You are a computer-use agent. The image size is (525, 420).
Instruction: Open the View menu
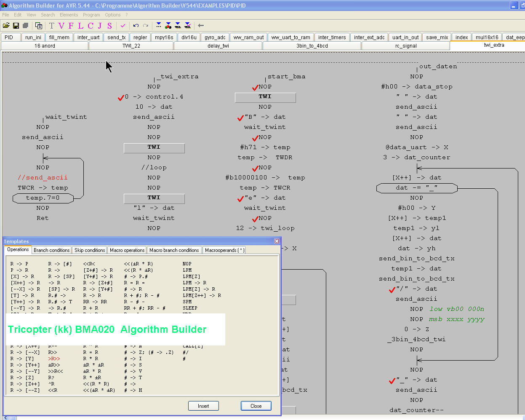coord(32,15)
